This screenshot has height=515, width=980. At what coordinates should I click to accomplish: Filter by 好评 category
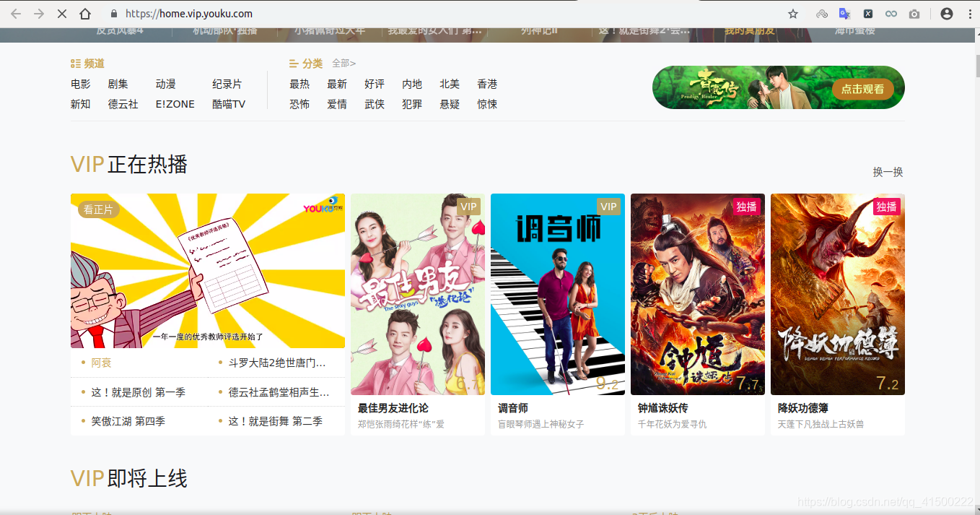click(x=375, y=84)
